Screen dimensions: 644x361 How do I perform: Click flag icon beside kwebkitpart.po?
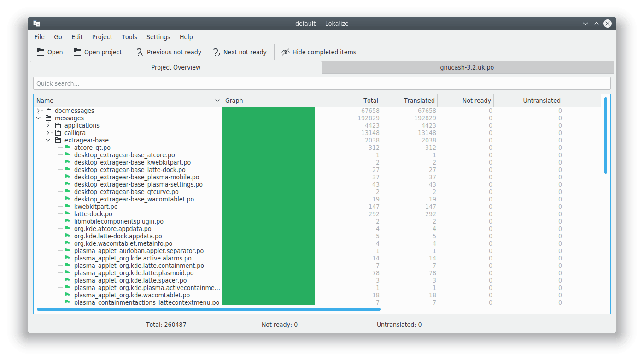click(x=68, y=207)
